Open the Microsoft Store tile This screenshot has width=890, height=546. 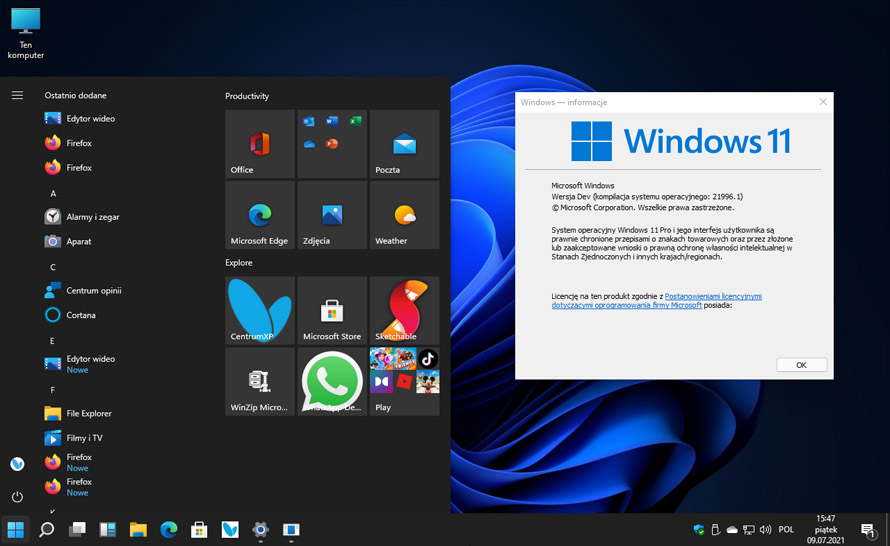pos(332,310)
